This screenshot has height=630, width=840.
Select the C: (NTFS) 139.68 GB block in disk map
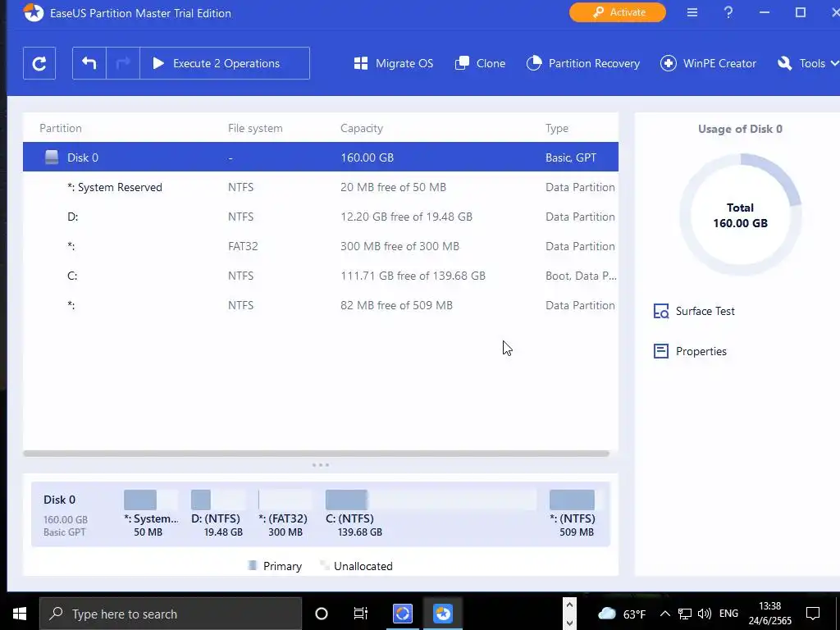431,514
